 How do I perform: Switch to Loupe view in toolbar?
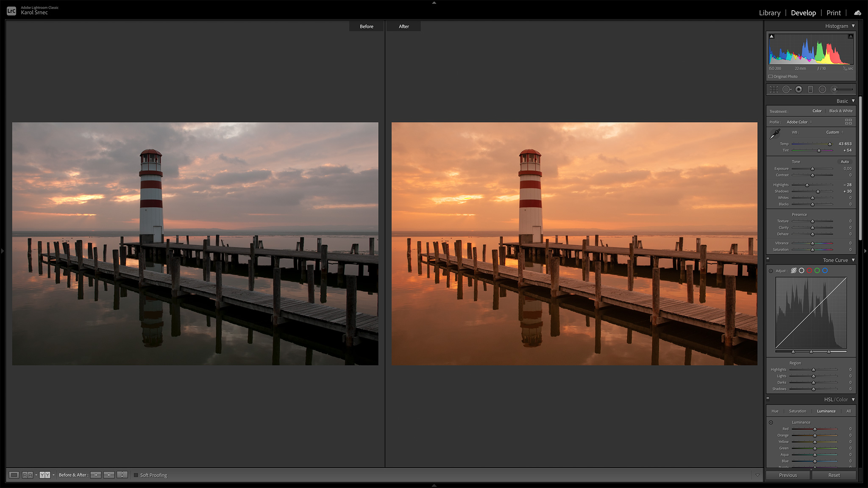(14, 475)
